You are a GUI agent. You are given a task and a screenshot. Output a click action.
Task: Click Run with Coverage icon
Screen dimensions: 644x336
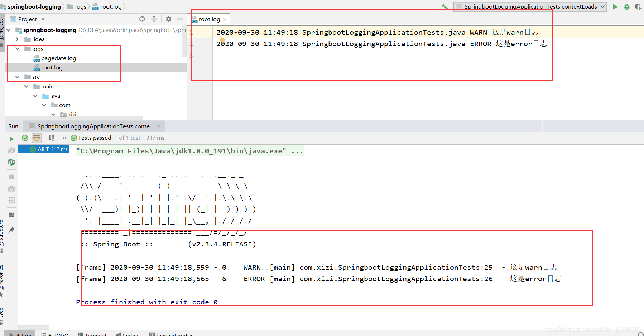638,7
